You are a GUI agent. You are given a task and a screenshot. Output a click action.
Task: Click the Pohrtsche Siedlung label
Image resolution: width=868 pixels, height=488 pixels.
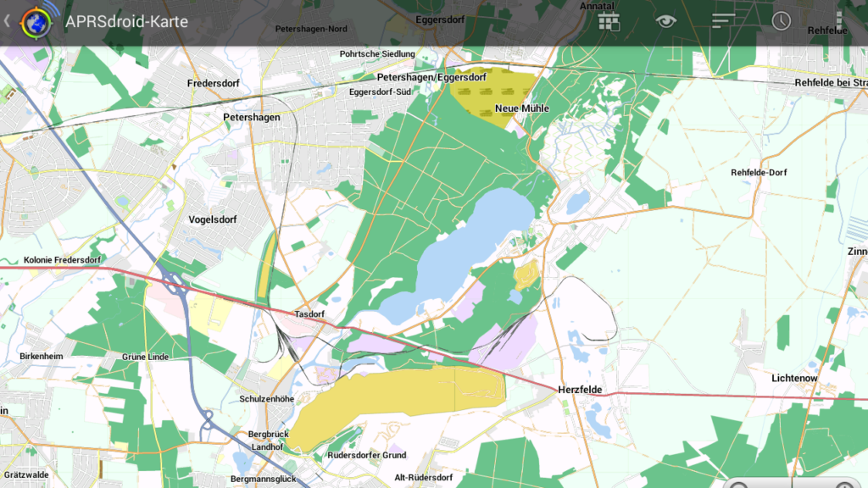377,53
